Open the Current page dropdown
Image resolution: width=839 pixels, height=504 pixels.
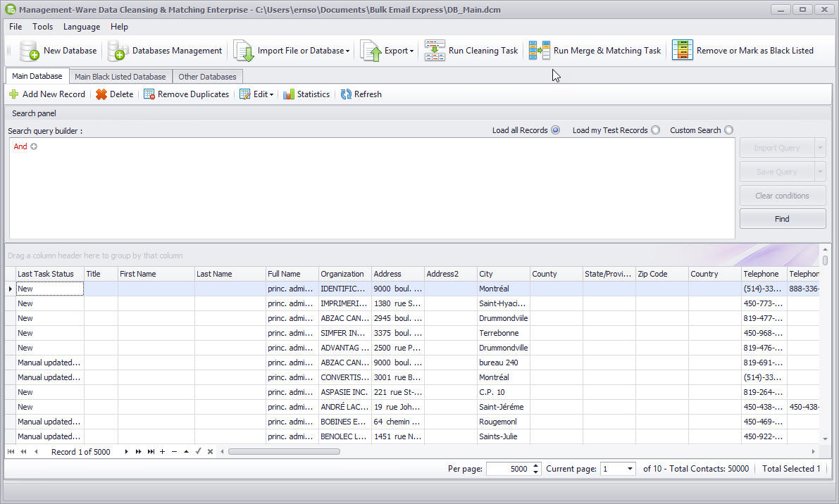point(630,469)
